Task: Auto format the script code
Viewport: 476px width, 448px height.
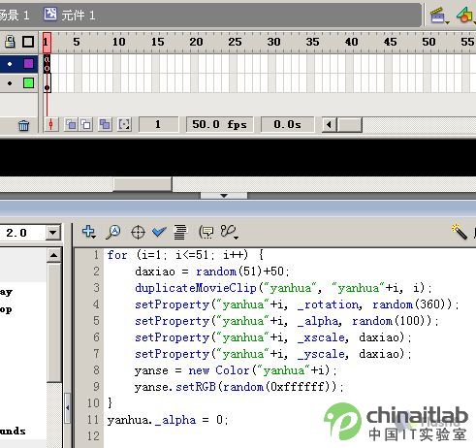Action: click(180, 232)
